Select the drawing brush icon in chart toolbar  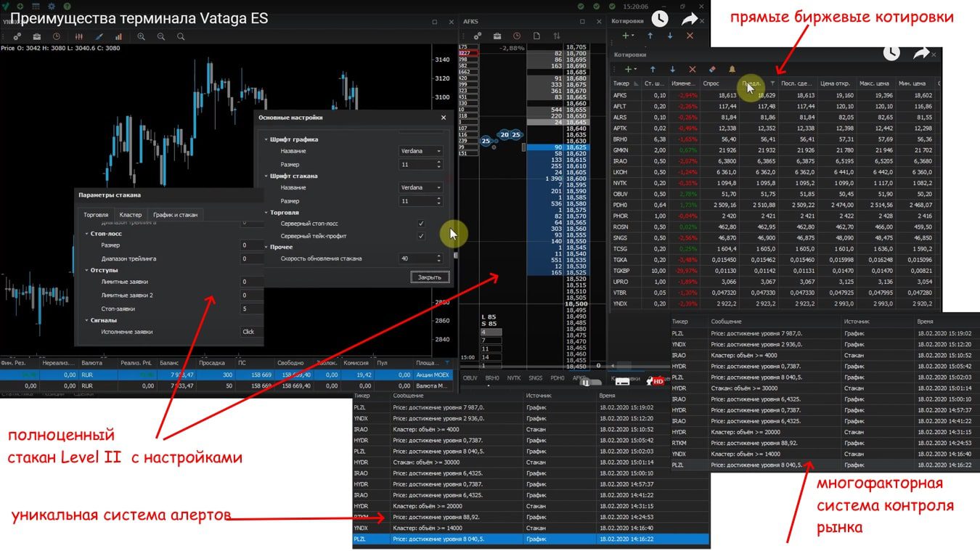click(x=99, y=36)
